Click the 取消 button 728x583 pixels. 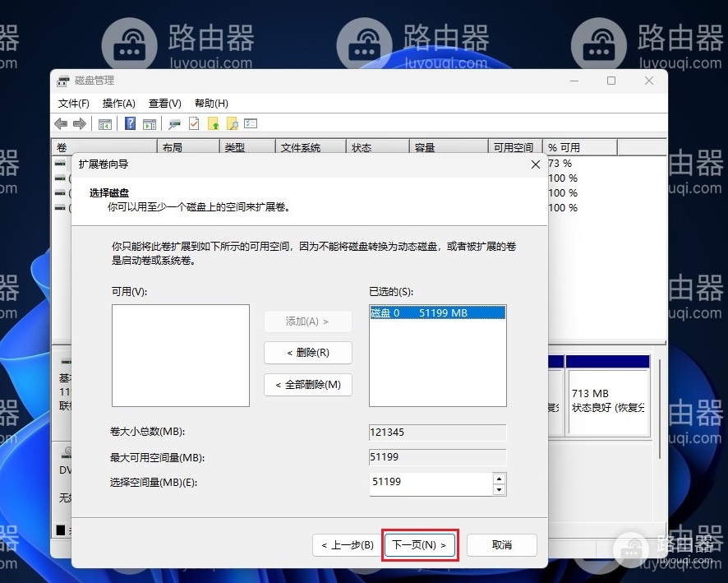(x=502, y=545)
